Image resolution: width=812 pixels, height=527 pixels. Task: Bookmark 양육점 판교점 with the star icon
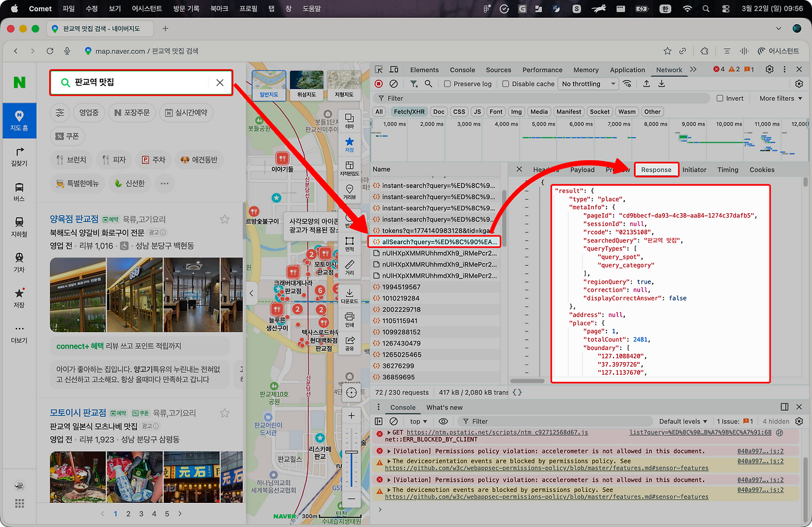225,219
